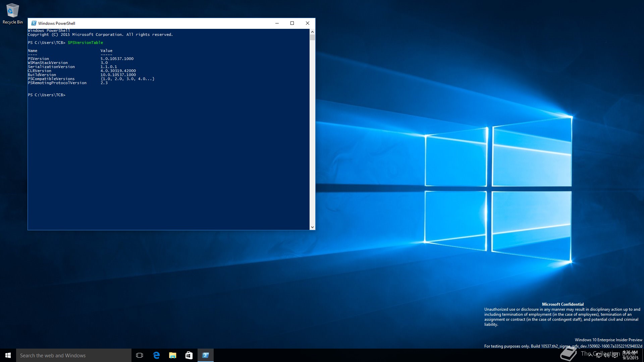Click the PowerShell scrollbar thumb
Viewport: 644px width, 362px height.
312,37
